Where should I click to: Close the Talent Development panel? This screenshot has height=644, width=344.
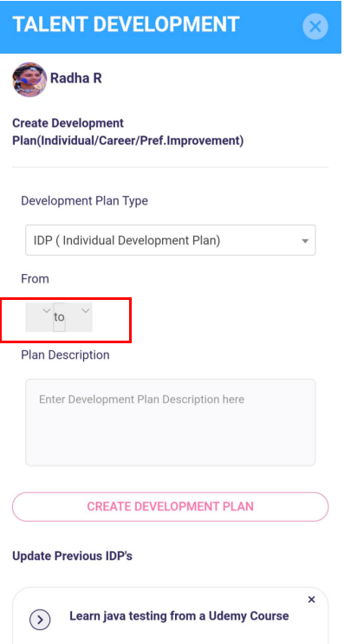coord(315,27)
